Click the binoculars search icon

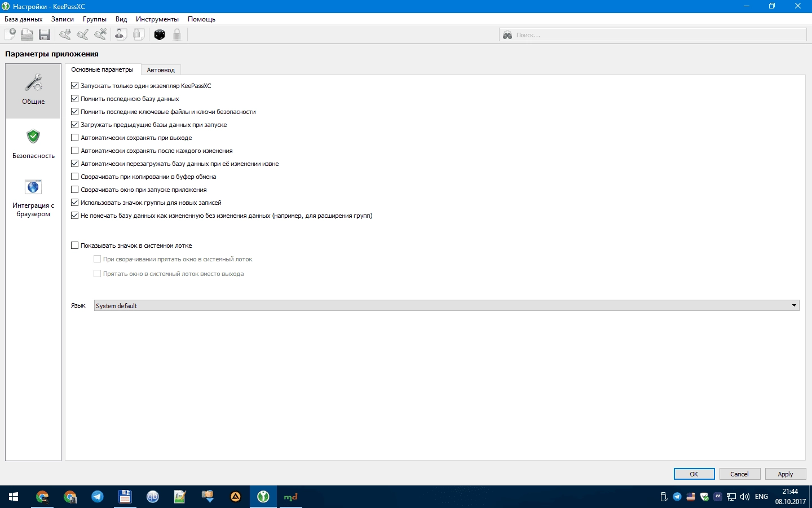coord(507,35)
